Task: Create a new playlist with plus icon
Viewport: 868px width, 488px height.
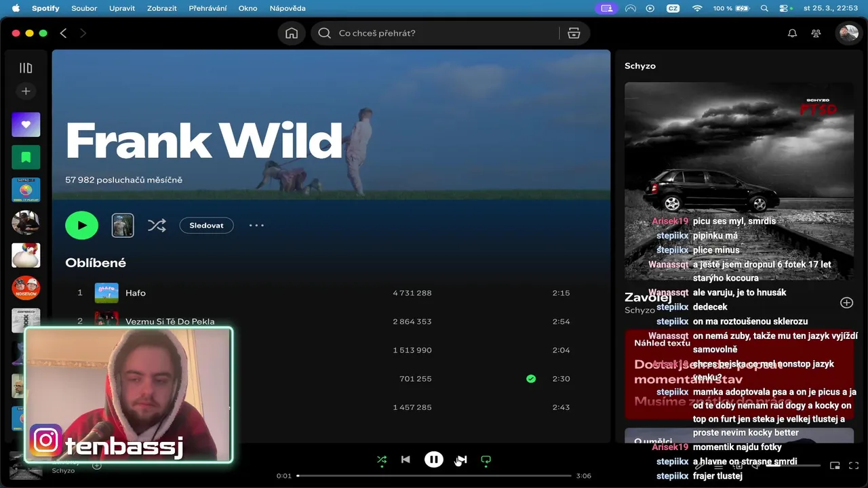Action: click(x=26, y=91)
